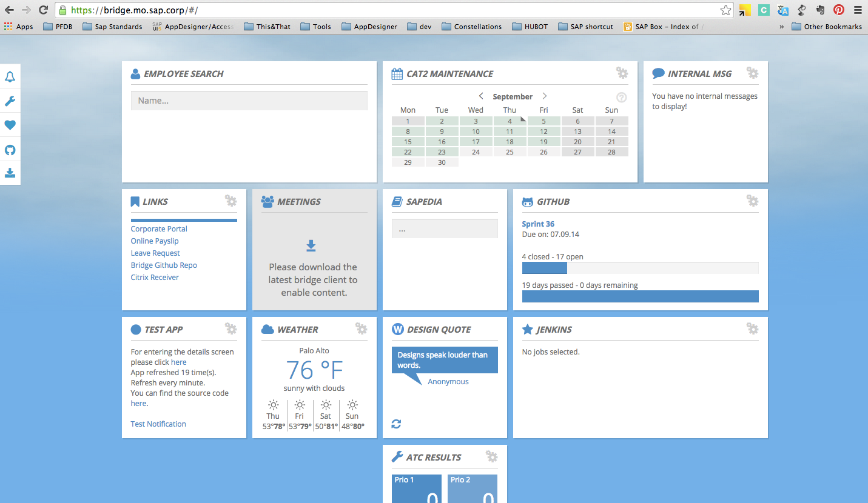868x503 pixels.
Task: Open CAT2 Maintenance settings gear
Action: [622, 73]
